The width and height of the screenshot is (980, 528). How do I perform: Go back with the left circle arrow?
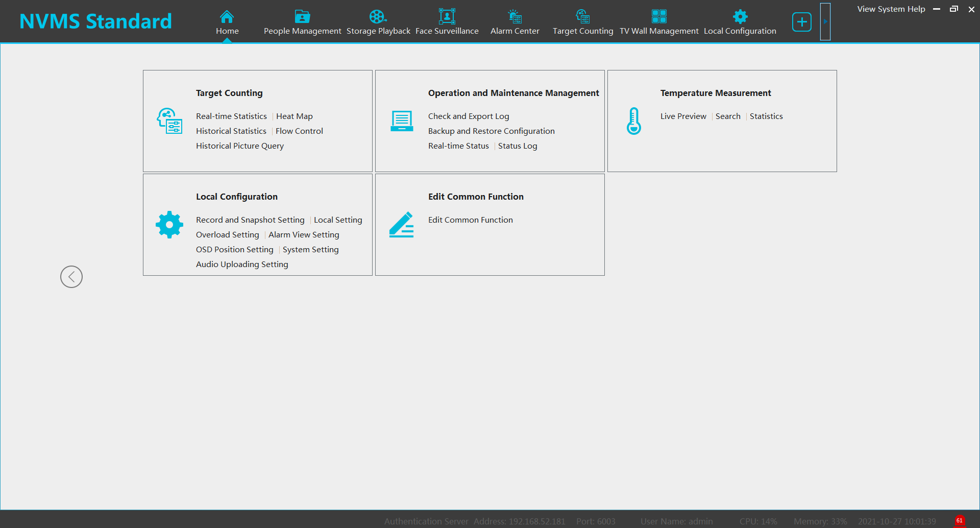click(x=71, y=277)
